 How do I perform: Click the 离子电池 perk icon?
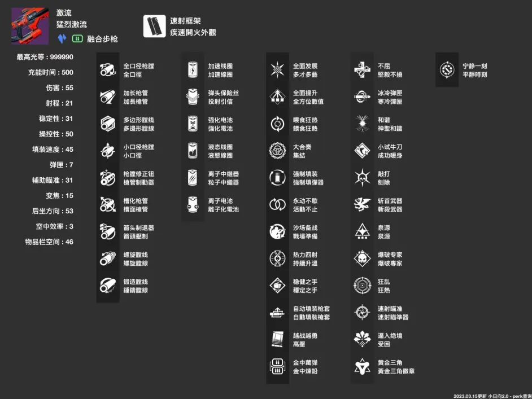click(x=193, y=205)
